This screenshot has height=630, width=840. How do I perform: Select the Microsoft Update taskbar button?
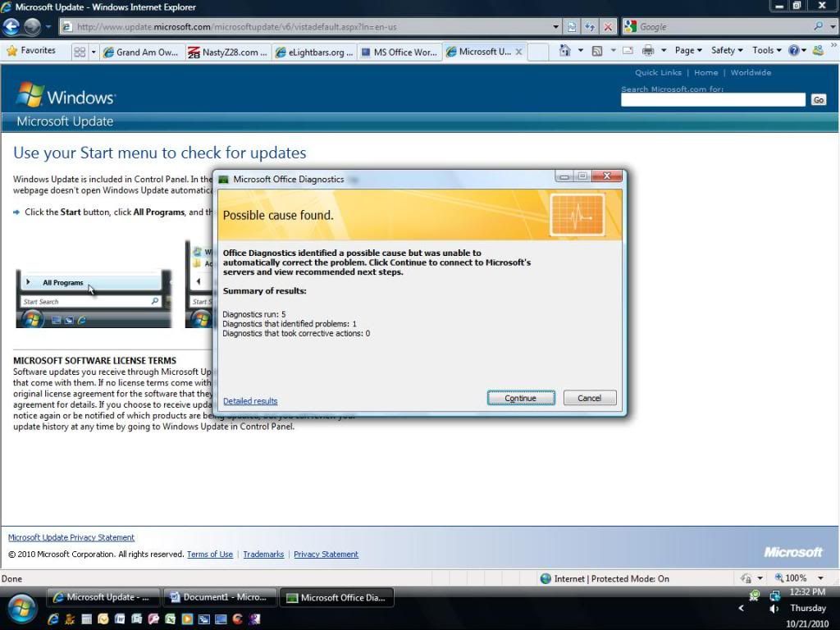[103, 597]
